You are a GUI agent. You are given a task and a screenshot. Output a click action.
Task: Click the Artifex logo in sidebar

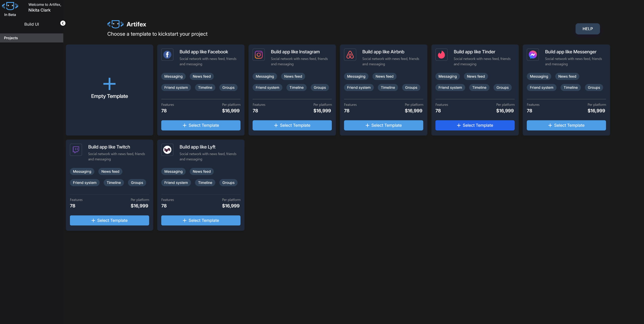pyautogui.click(x=10, y=6)
